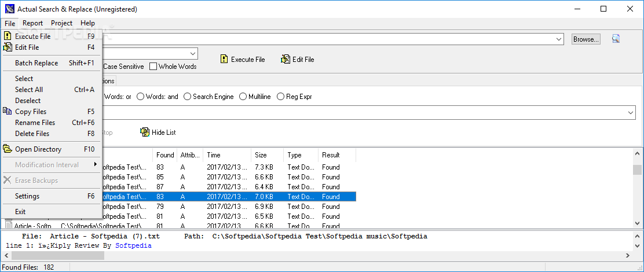Click preview pane scroll right arrow
Screen dimensions: 644x272
point(628,255)
